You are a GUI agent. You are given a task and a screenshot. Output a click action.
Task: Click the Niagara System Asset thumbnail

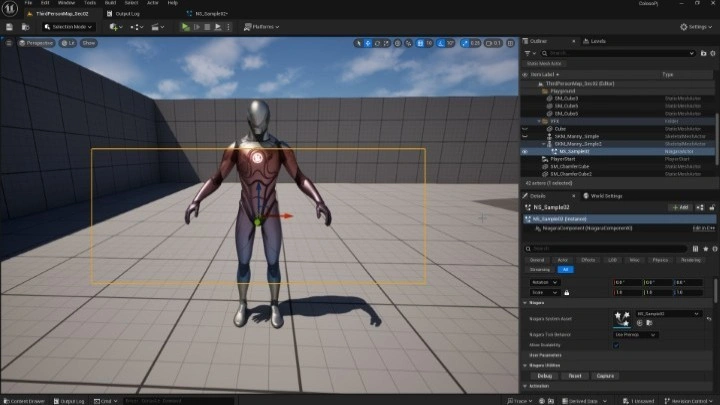(x=621, y=317)
